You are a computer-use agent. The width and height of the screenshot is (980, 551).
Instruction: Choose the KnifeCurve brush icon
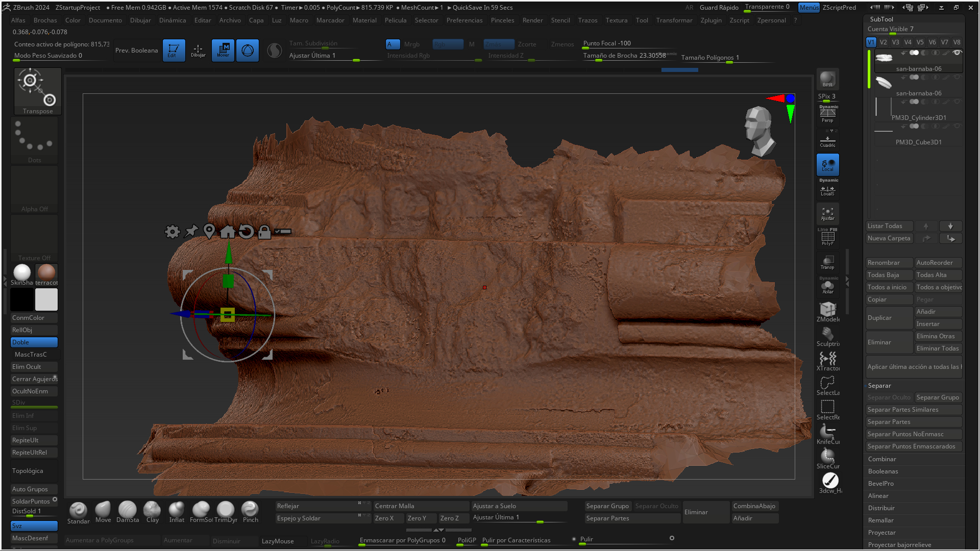tap(827, 433)
